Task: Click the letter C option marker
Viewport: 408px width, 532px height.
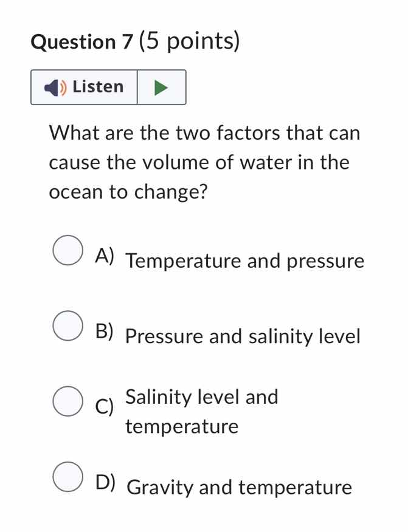Action: point(103,407)
